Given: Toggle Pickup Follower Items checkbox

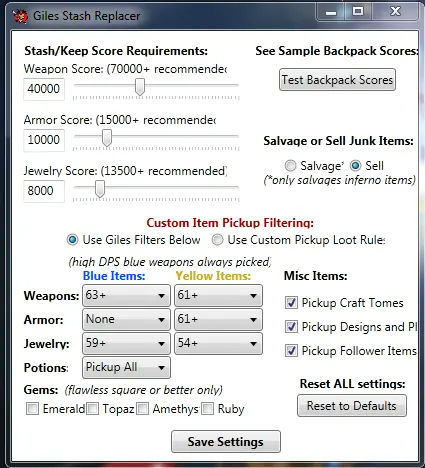Looking at the screenshot, I should 291,351.
